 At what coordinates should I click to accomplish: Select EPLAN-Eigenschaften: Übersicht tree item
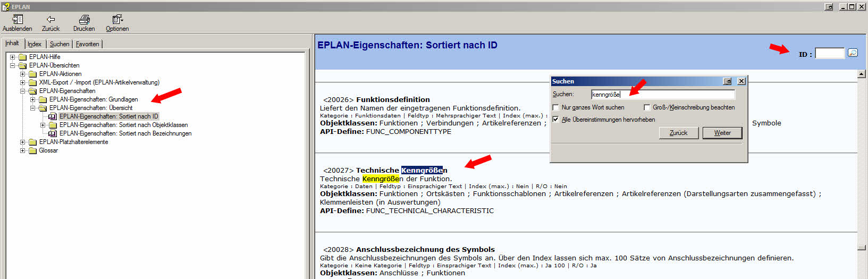(91, 108)
